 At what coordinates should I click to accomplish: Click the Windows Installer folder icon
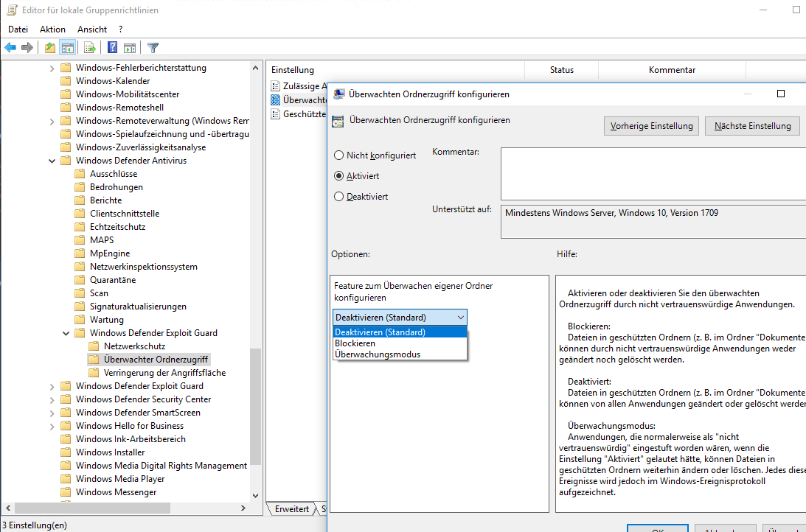coord(66,452)
